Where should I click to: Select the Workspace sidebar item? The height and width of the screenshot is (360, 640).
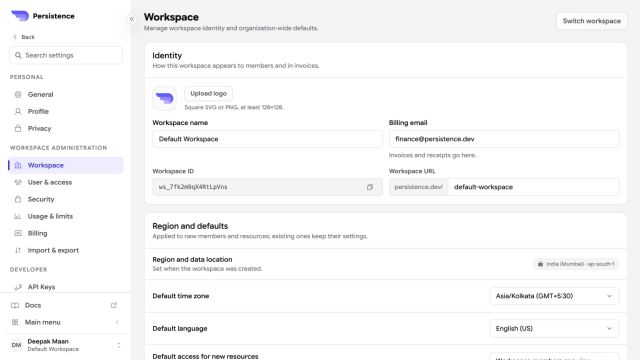66,165
